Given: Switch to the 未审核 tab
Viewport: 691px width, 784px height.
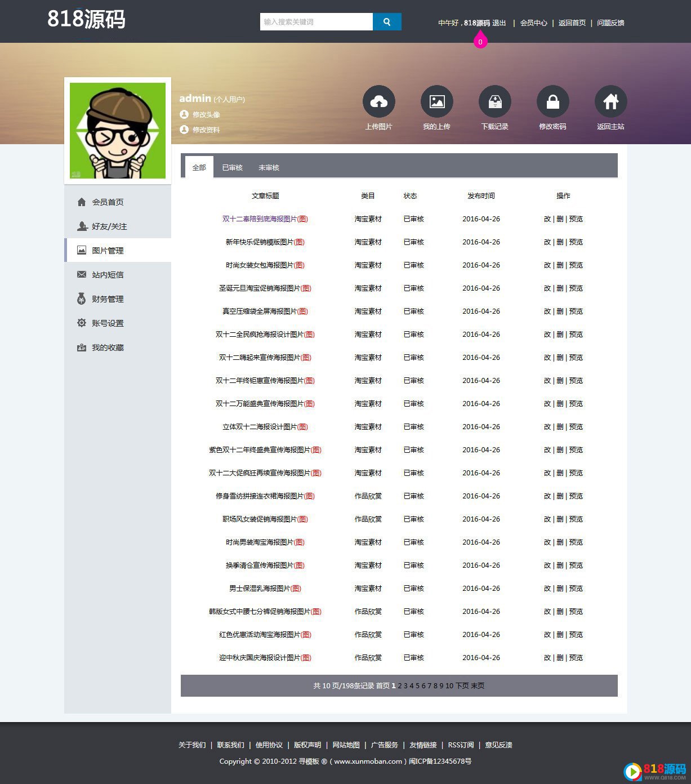Looking at the screenshot, I should point(269,167).
